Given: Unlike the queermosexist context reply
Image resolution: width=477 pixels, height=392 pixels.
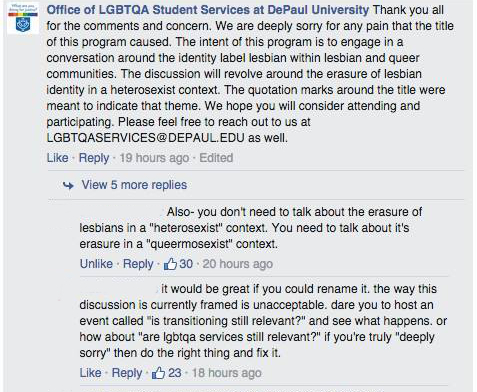Looking at the screenshot, I should point(96,264).
